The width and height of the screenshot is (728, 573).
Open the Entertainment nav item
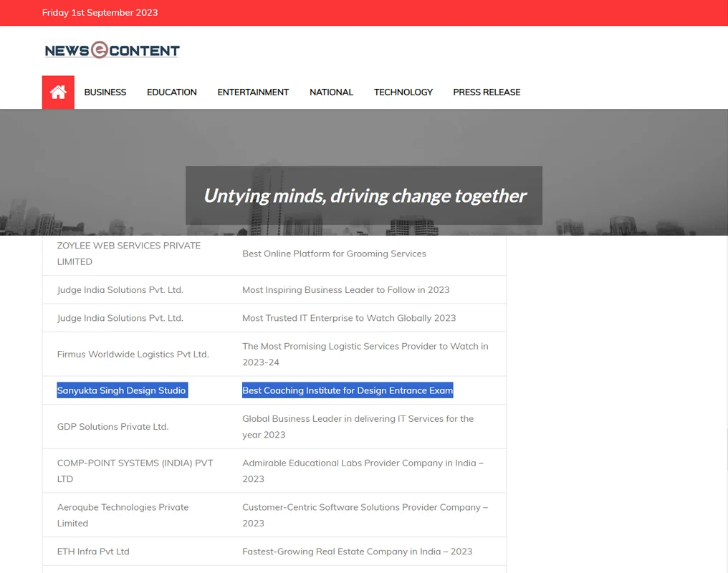click(x=253, y=92)
